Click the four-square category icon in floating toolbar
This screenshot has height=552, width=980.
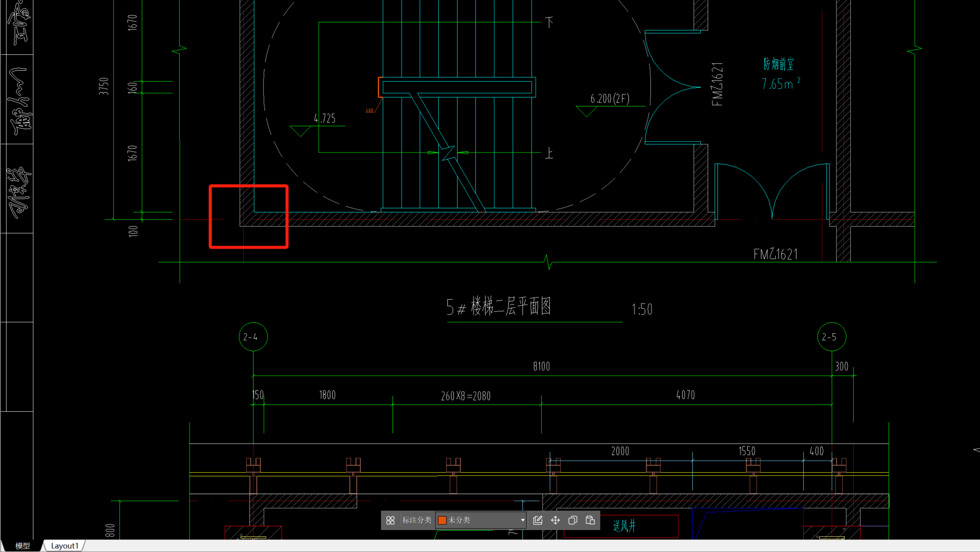[x=391, y=520]
